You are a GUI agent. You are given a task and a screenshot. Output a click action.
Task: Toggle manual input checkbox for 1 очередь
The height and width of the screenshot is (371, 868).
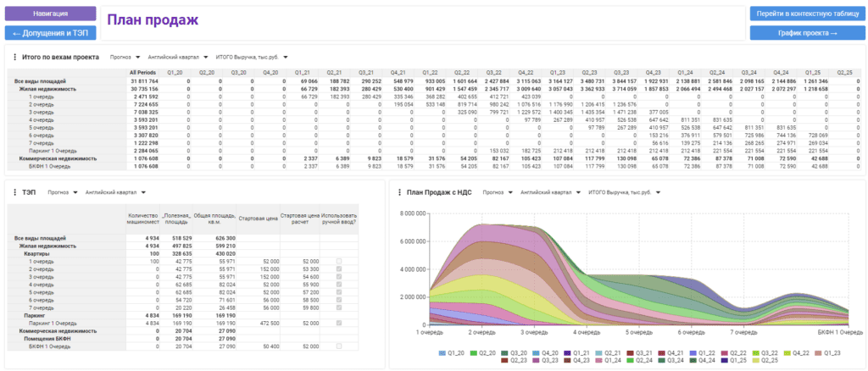pyautogui.click(x=339, y=262)
